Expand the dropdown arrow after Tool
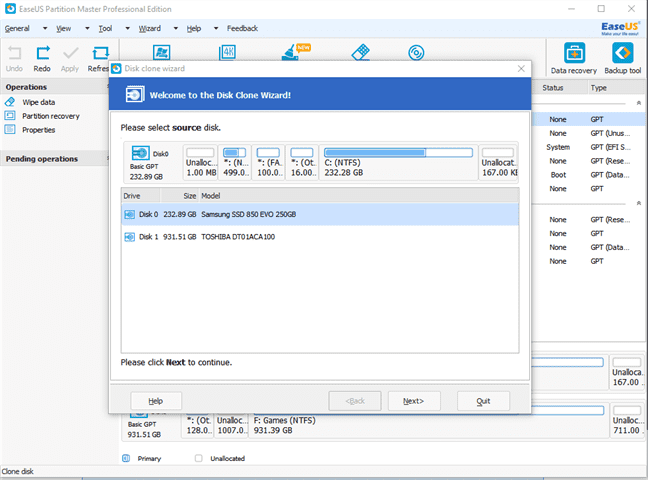648x480 pixels. click(x=128, y=29)
